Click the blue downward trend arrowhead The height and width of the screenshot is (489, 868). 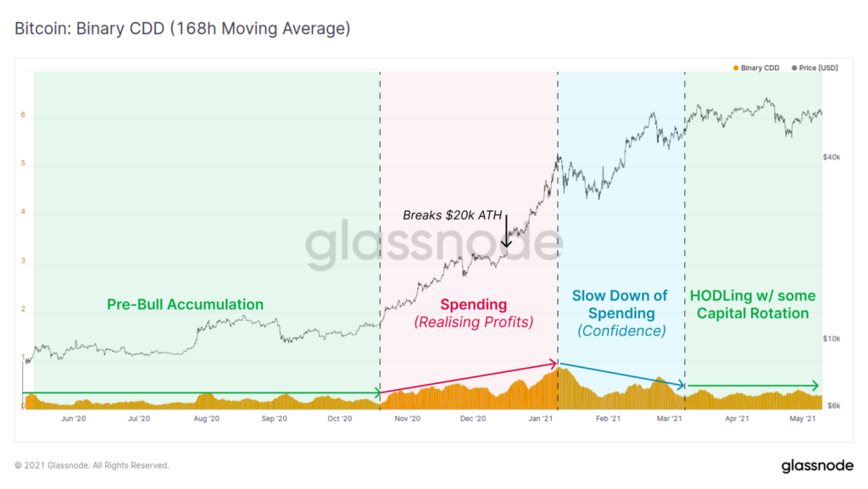(x=681, y=384)
